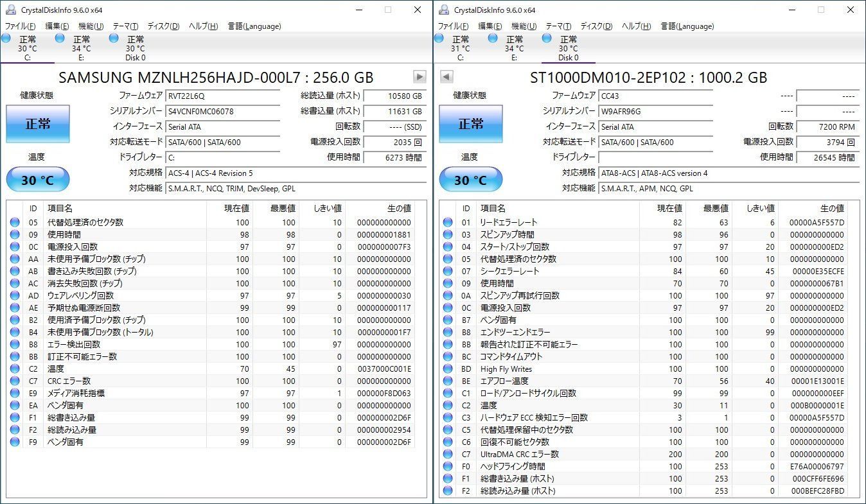Click SAMSUNG MZNLH256HAJD-000L7 model title
The image size is (866, 504).
pyautogui.click(x=216, y=78)
